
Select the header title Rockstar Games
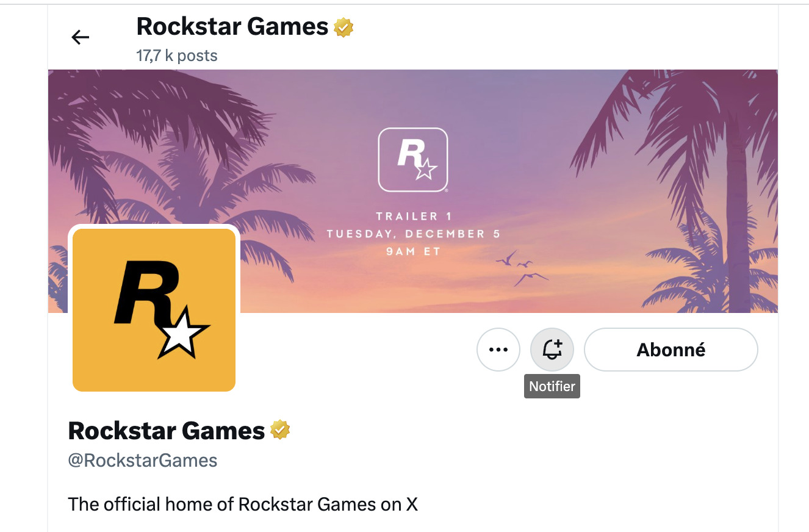pos(232,27)
